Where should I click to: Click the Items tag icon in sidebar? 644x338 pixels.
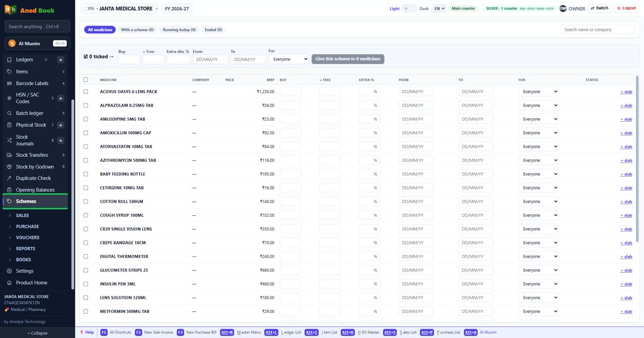coord(9,71)
